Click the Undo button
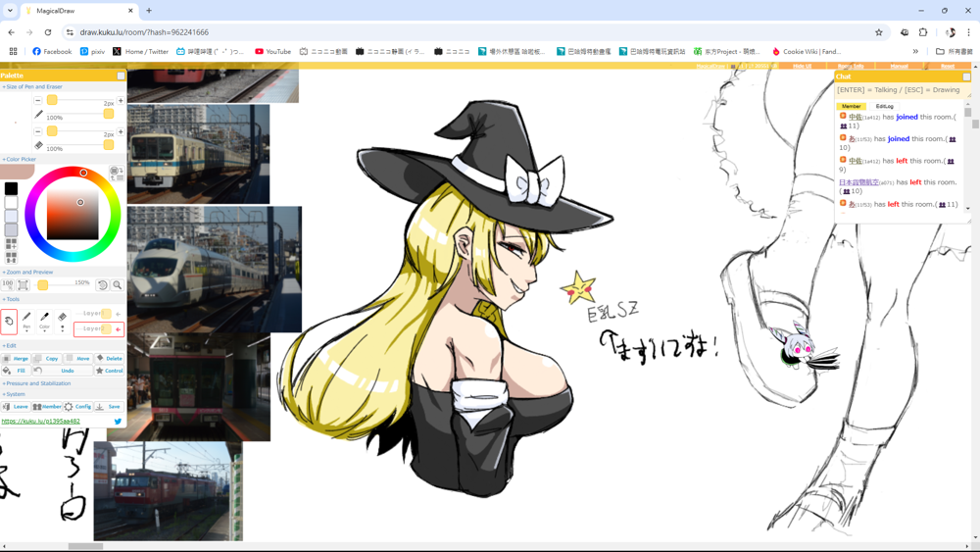The height and width of the screenshot is (552, 980). (x=63, y=371)
